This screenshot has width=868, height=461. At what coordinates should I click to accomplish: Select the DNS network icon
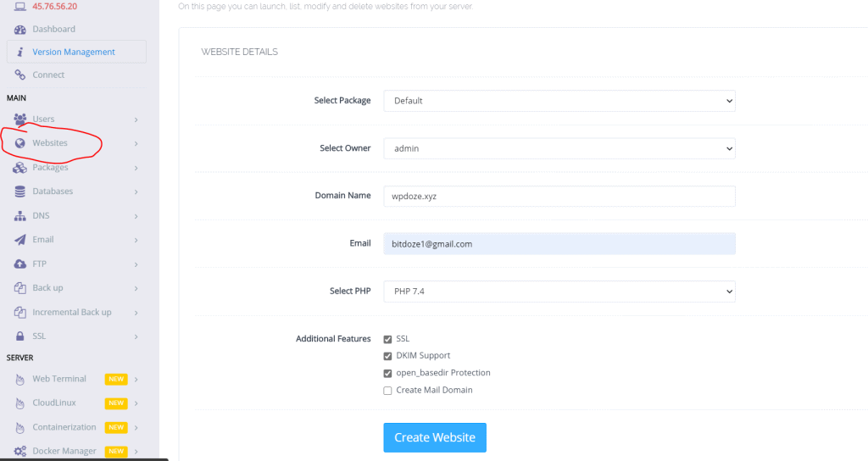pyautogui.click(x=20, y=216)
